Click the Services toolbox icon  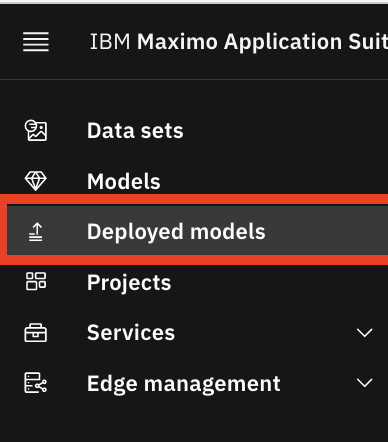pos(36,333)
